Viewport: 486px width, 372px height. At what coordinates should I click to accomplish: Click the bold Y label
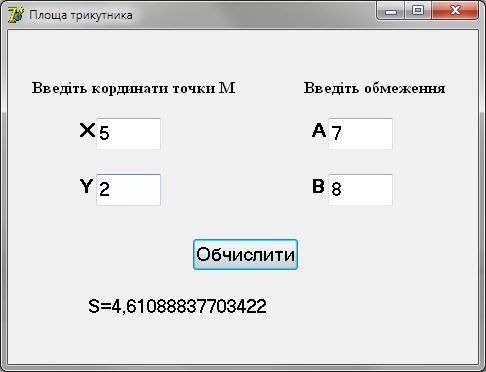click(x=86, y=186)
